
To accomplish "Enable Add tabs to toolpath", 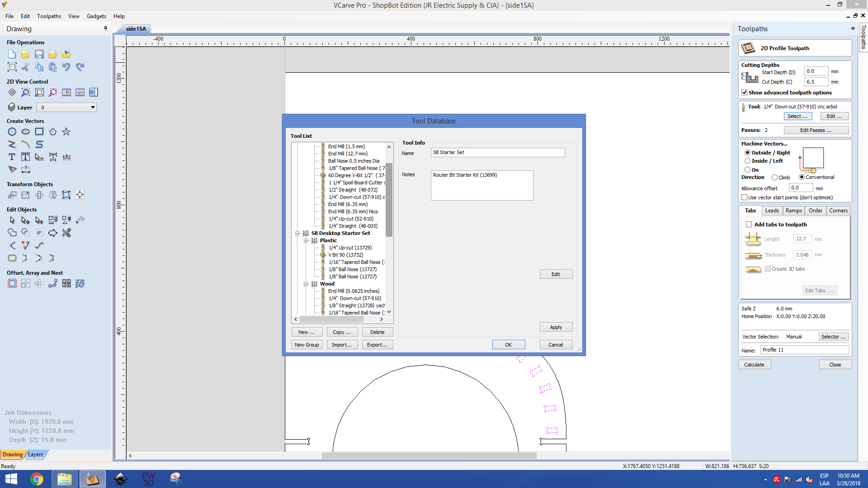I will coord(749,225).
